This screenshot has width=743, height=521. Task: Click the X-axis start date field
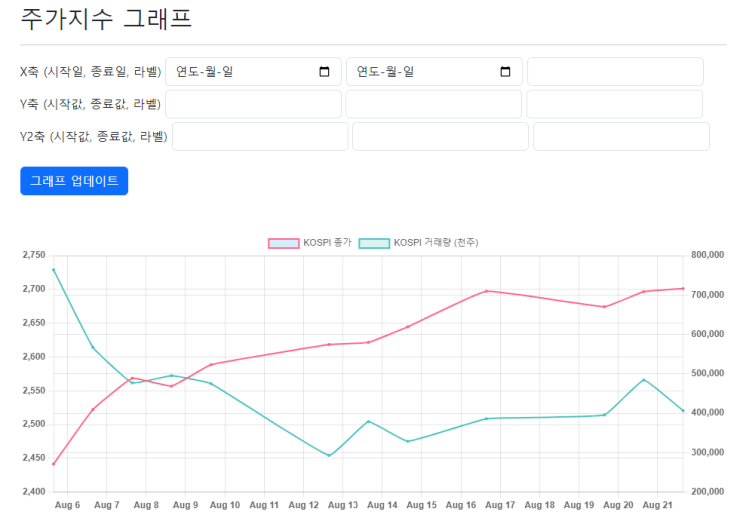253,72
